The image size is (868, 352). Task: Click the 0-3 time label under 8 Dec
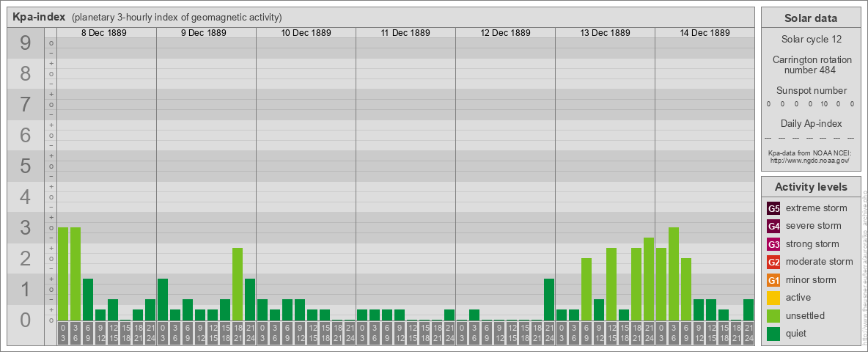(x=63, y=334)
